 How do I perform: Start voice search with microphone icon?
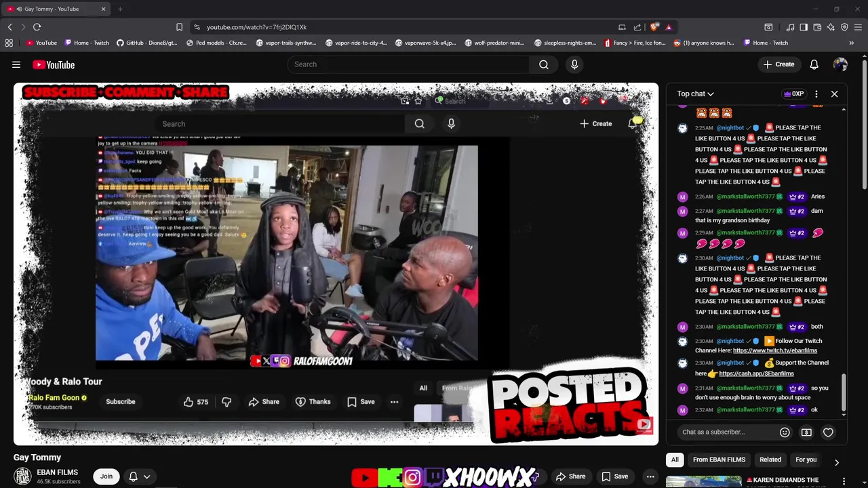[574, 64]
